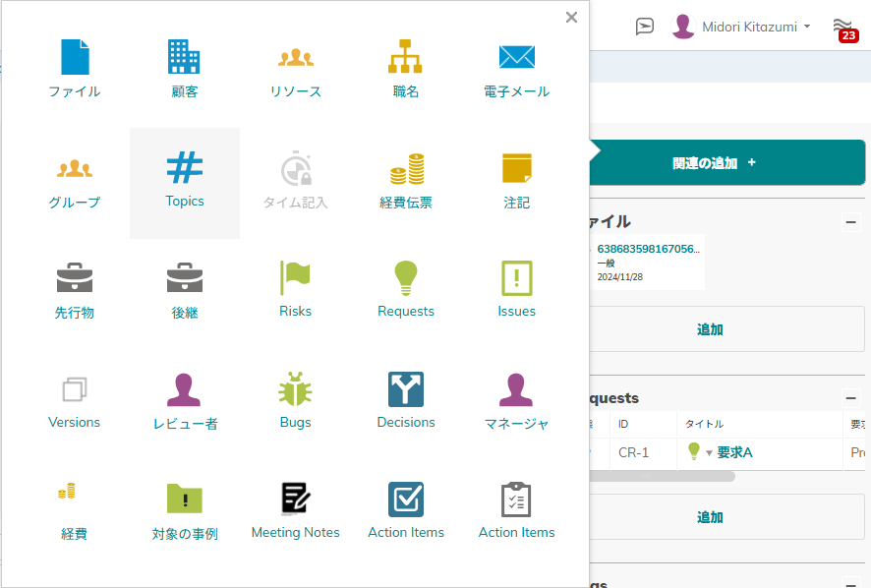The width and height of the screenshot is (871, 588).
Task: Select the 注記 sticky note icon
Action: coord(516,168)
